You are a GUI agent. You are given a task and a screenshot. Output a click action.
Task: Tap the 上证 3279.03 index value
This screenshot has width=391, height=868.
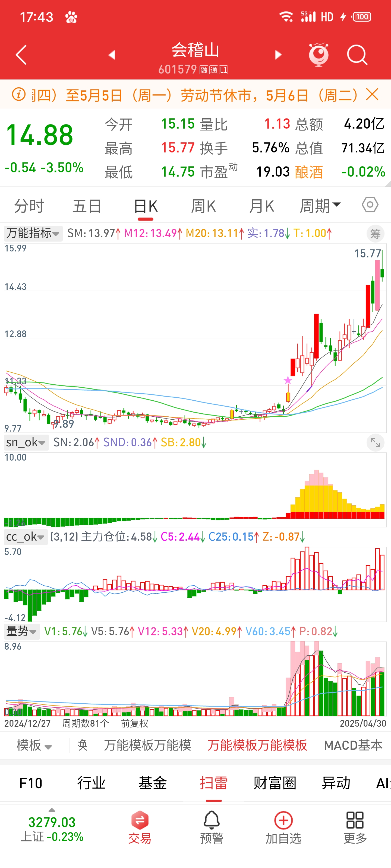52,822
